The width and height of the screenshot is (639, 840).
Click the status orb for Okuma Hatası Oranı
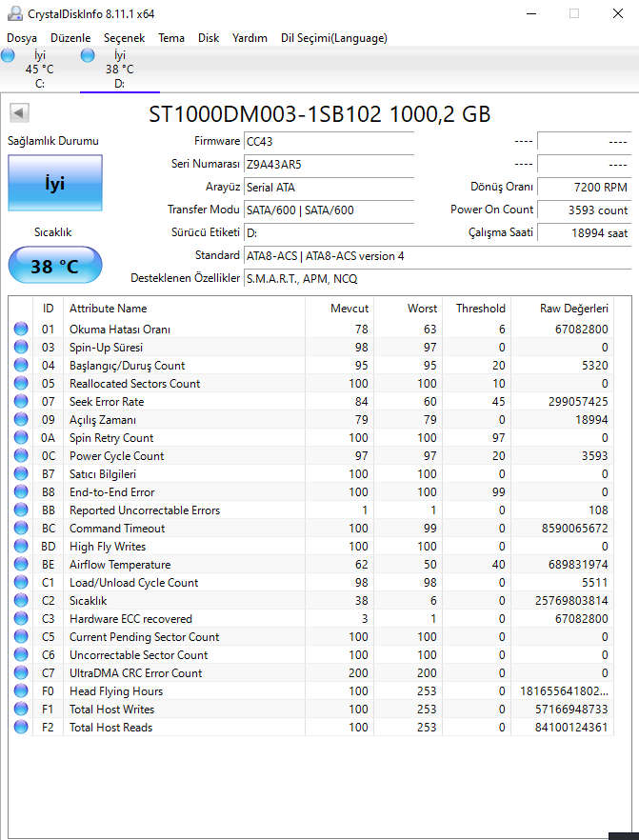[x=21, y=329]
